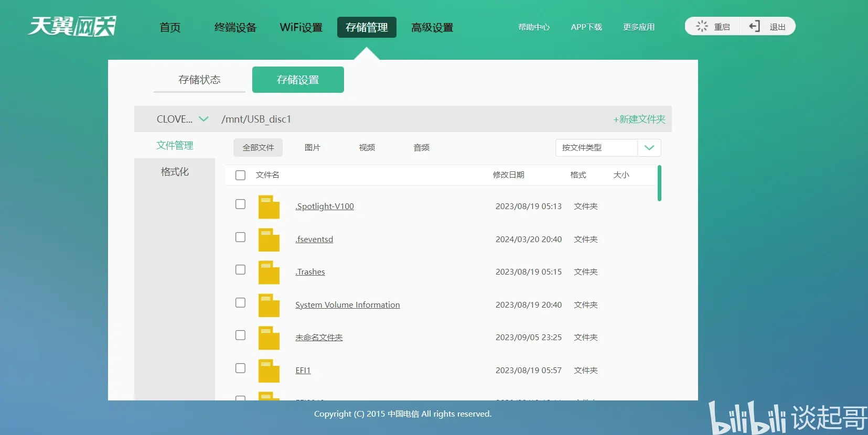Screen dimensions: 868x435
Task: Open the 未命名文件夹 folder link
Action: tap(319, 338)
